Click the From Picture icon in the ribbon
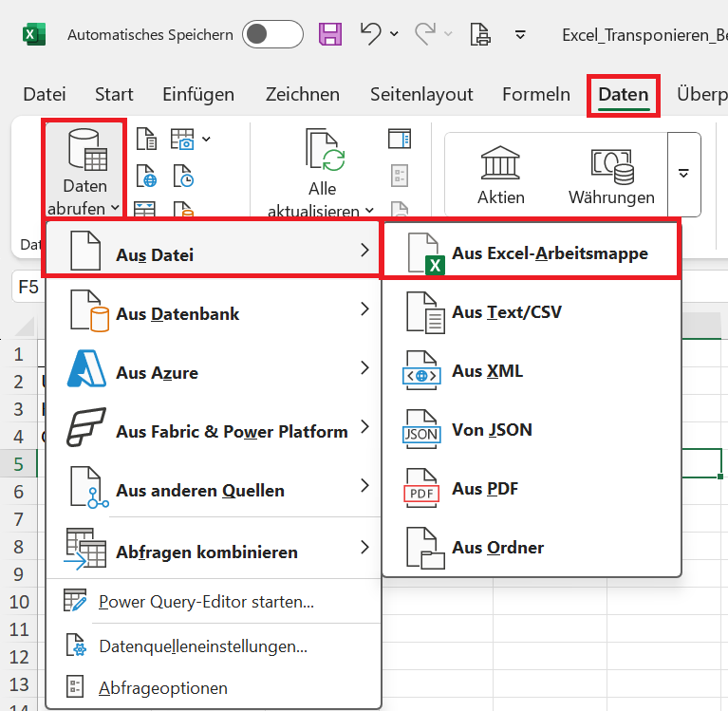 click(x=182, y=139)
